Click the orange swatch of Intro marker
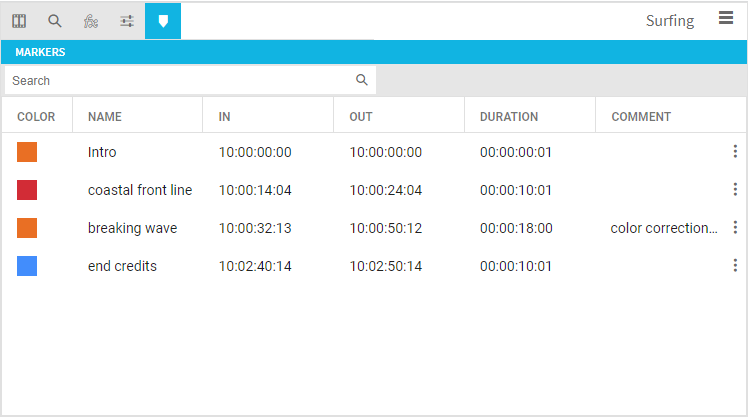The width and height of the screenshot is (748, 417). [x=27, y=152]
